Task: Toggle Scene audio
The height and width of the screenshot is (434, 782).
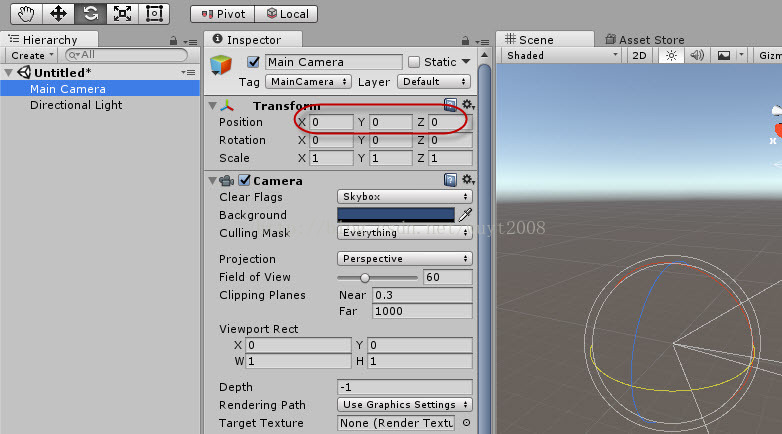Action: coord(697,55)
